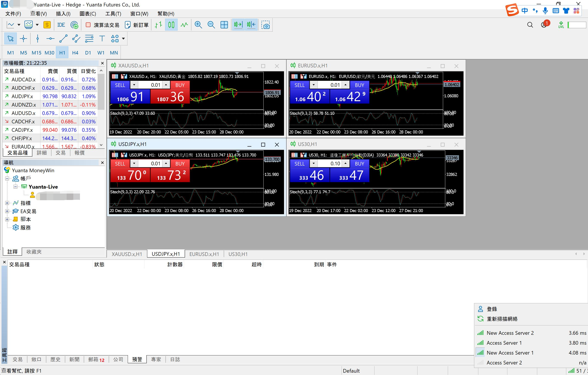Draw a vertical line tool
The image size is (588, 375).
pyautogui.click(x=37, y=39)
